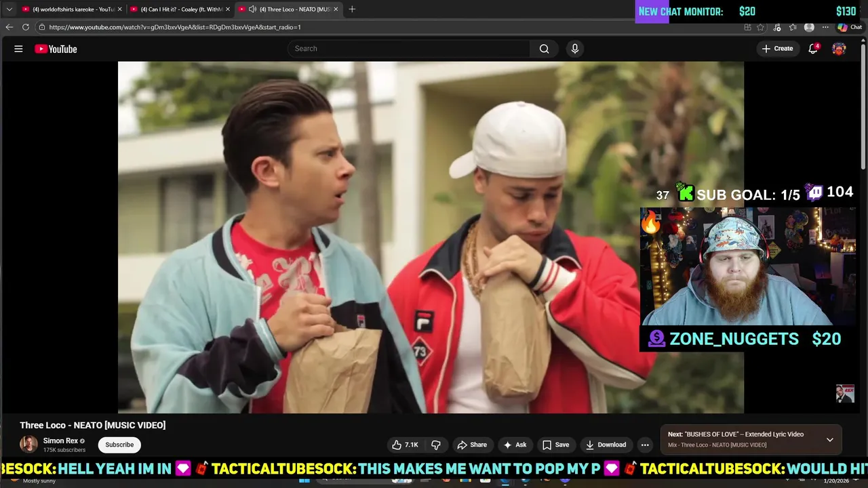868x488 pixels.
Task: Expand the Next mix playlist chevron
Action: click(x=829, y=440)
